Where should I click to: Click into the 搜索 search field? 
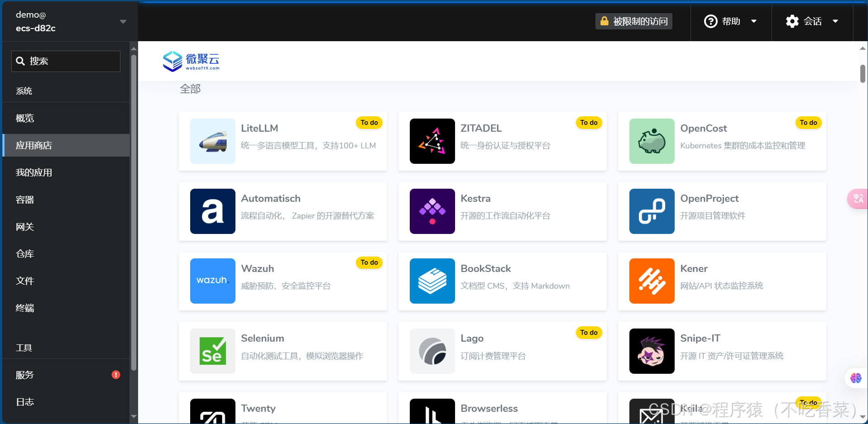pos(66,61)
